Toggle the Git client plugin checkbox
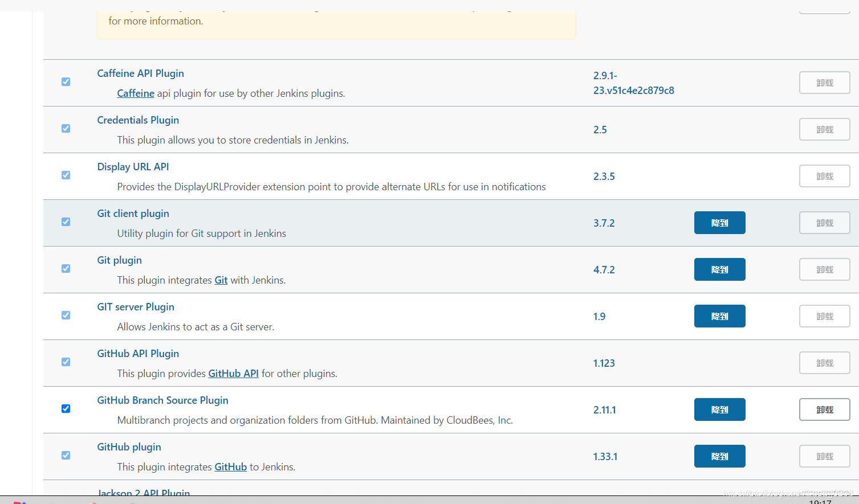This screenshot has width=859, height=504. 66,222
